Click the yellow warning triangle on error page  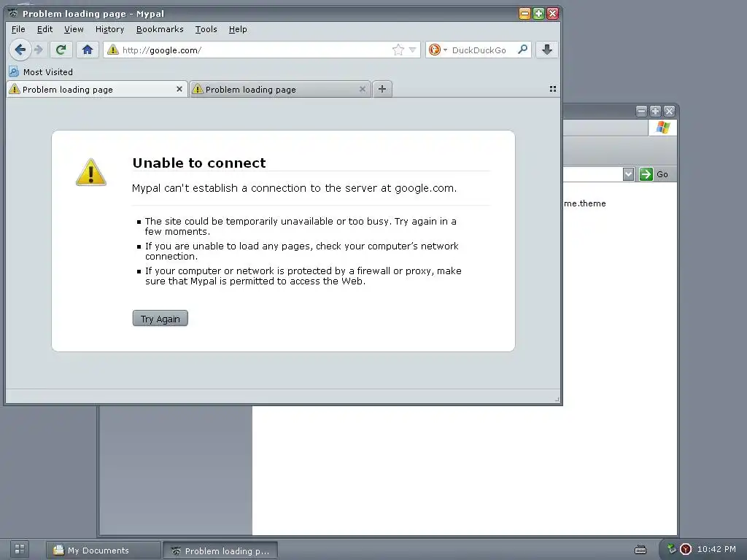coord(91,172)
